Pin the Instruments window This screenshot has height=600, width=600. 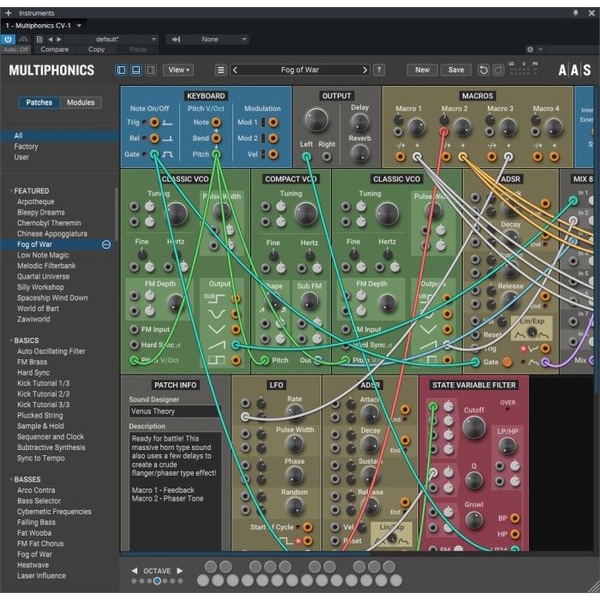(576, 13)
